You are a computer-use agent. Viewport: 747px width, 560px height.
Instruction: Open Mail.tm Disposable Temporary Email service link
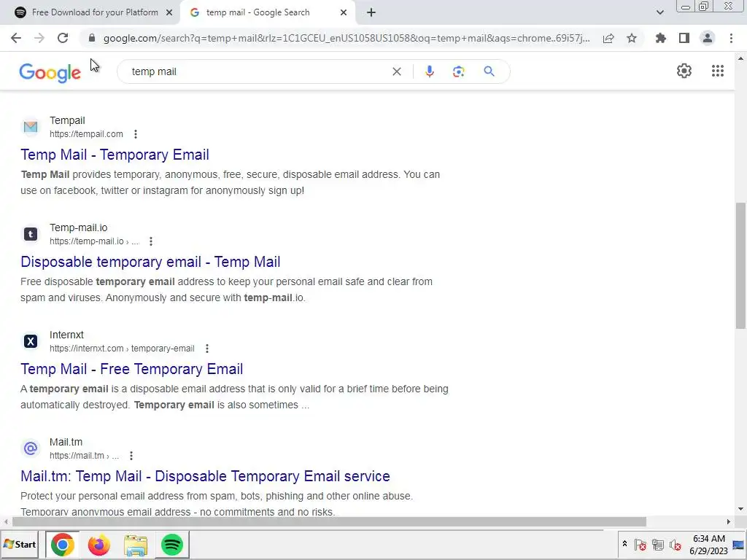tap(205, 476)
